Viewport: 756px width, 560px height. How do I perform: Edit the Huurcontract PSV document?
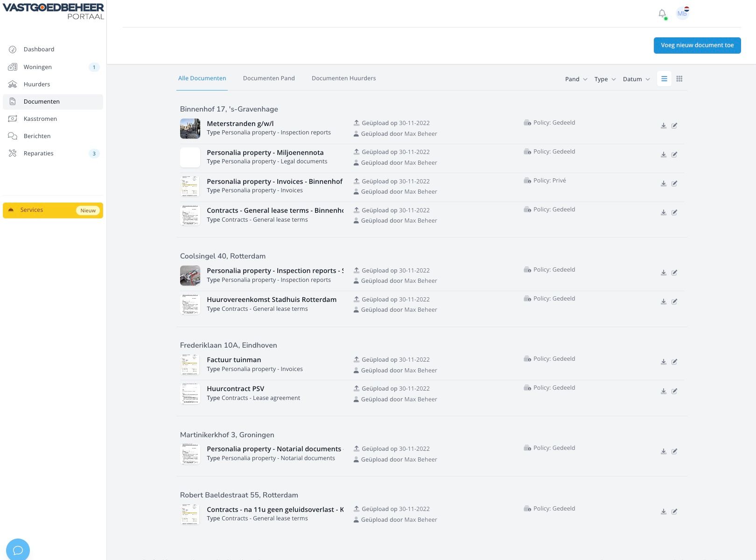[x=674, y=391]
